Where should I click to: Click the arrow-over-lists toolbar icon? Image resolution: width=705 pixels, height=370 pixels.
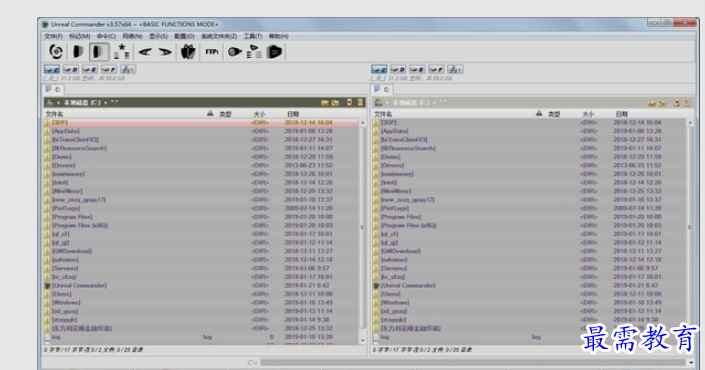pos(254,52)
